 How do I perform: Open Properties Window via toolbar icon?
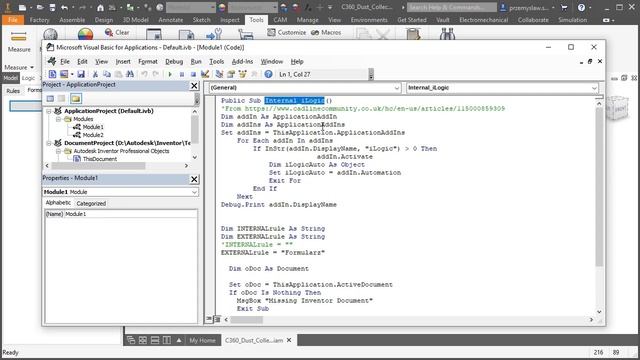pos(231,74)
